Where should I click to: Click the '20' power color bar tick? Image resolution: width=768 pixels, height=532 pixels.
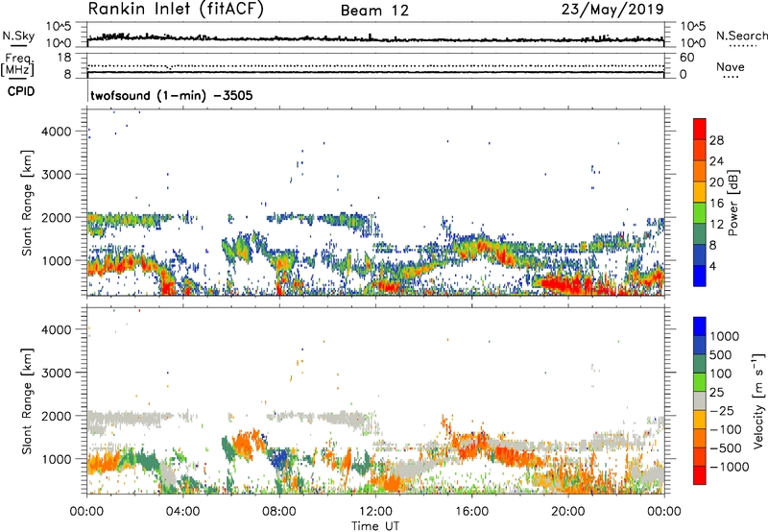(716, 182)
